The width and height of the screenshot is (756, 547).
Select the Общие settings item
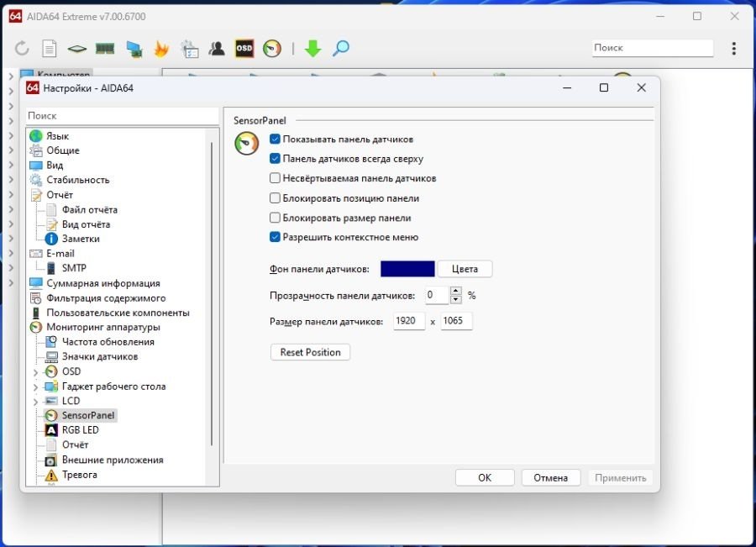[x=63, y=150]
